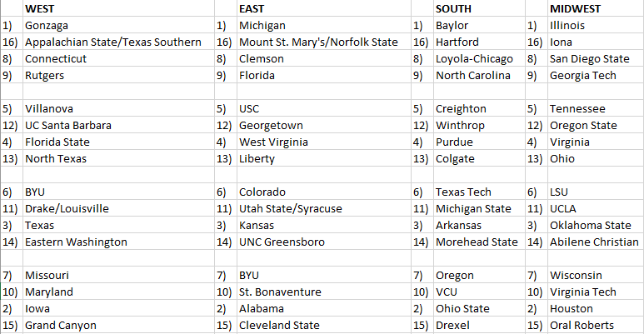Click the UC Santa Barbara cell
The height and width of the screenshot is (334, 644).
tap(68, 125)
